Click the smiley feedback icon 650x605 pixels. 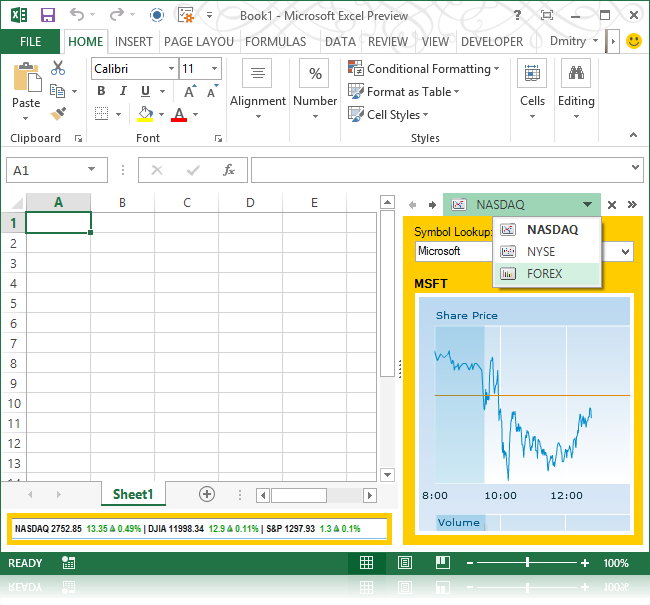point(633,41)
